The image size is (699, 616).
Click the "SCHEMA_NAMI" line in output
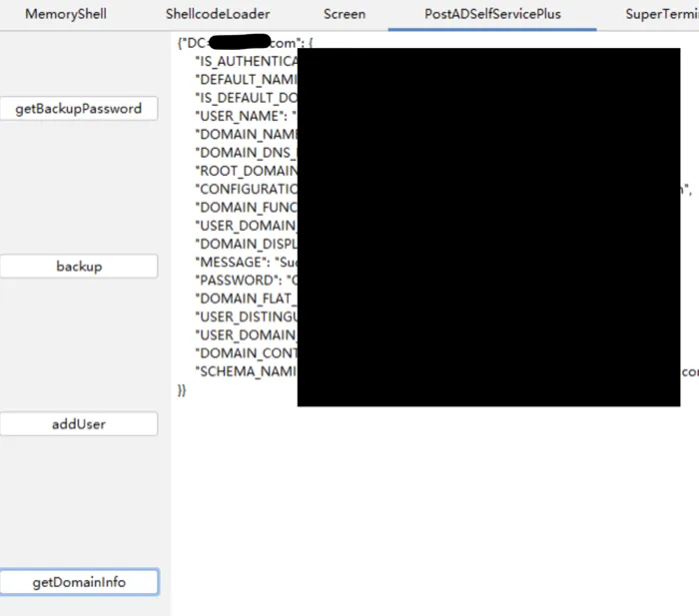click(x=247, y=371)
